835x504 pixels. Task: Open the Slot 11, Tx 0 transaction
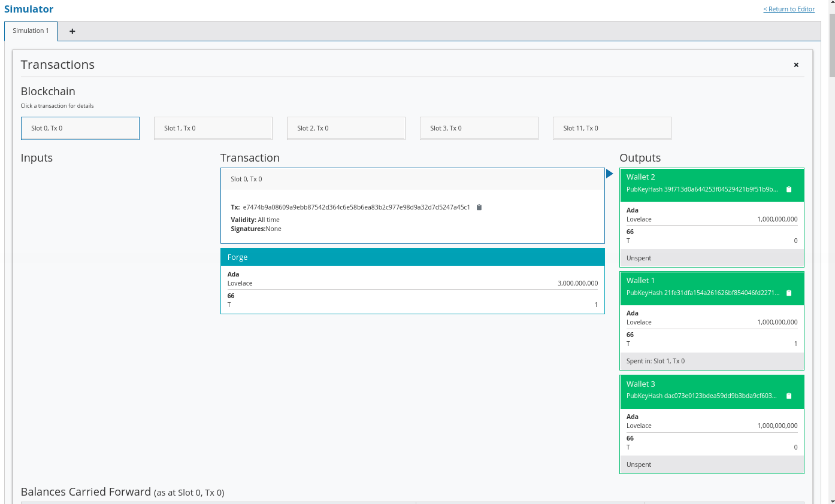(x=612, y=128)
